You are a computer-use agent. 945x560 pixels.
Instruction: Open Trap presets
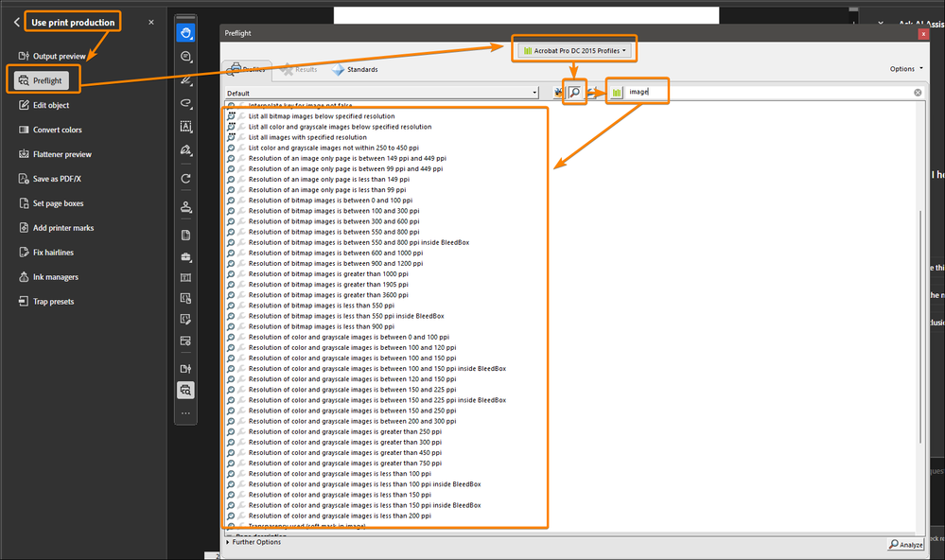46,302
